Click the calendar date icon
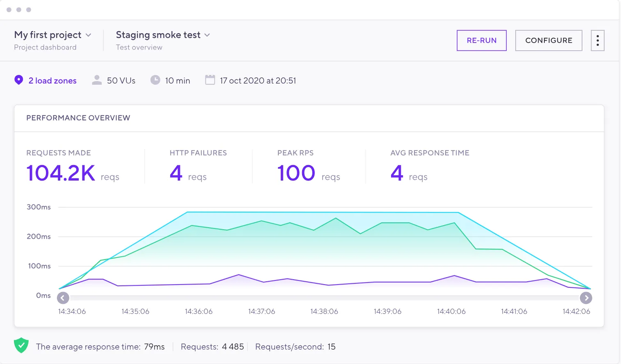Screen dimensions: 621x364 click(210, 80)
